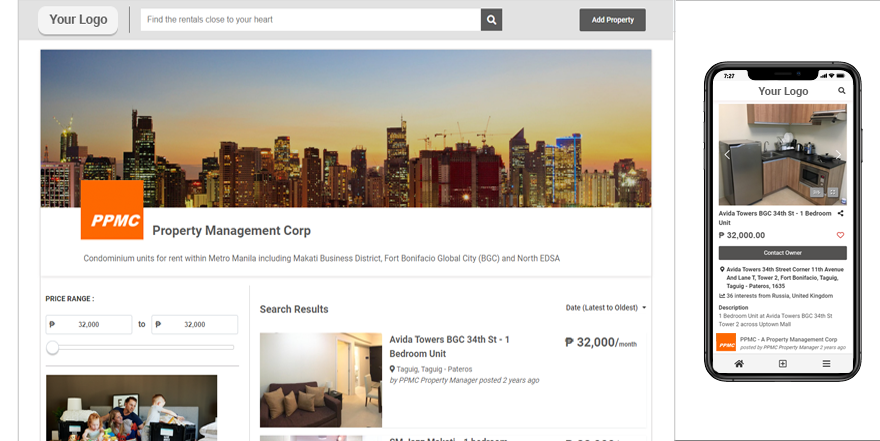This screenshot has width=880, height=441.
Task: Click the minimum price input field
Action: click(x=89, y=324)
